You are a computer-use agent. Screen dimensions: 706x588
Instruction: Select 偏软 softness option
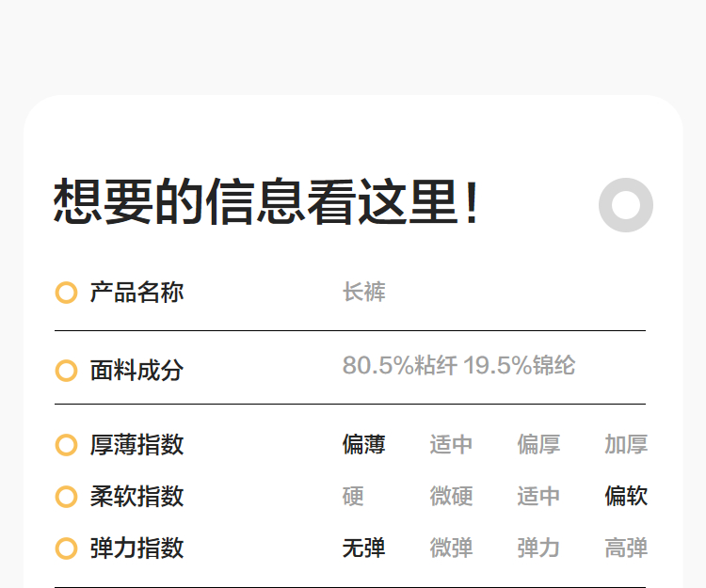[x=626, y=497]
